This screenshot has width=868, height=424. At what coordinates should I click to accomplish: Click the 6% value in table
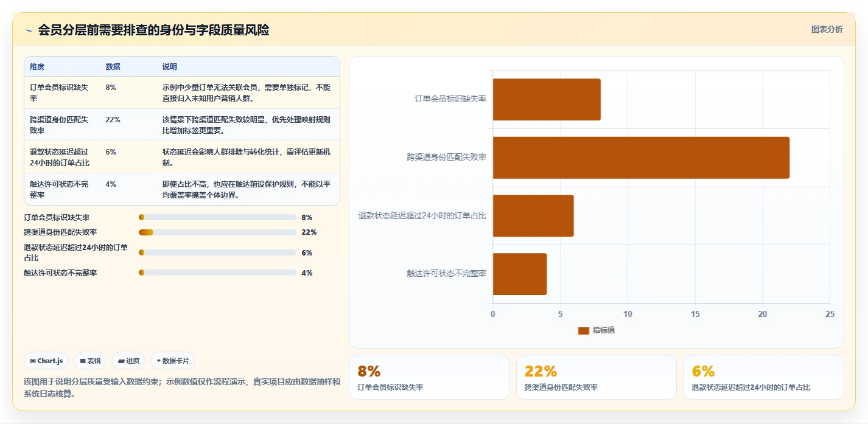pos(110,152)
